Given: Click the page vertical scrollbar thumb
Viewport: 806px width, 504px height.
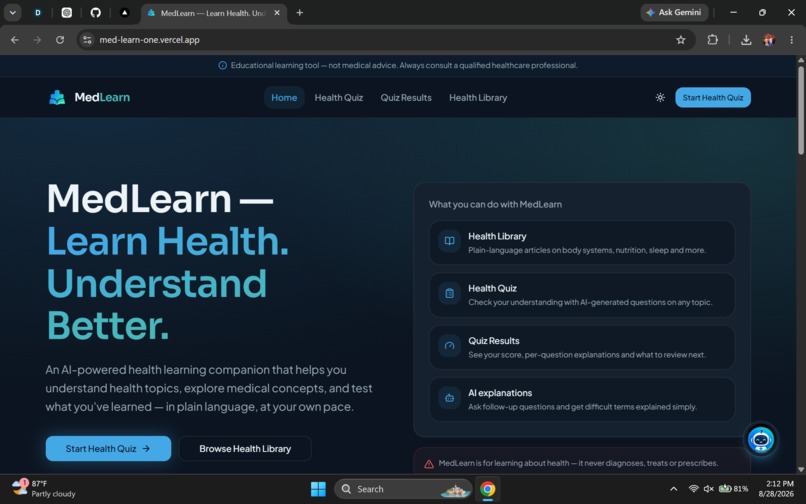Looking at the screenshot, I should point(801,110).
